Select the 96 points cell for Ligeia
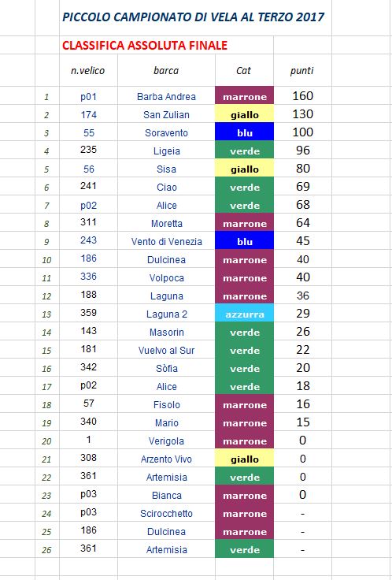The image size is (392, 580). pyautogui.click(x=302, y=150)
